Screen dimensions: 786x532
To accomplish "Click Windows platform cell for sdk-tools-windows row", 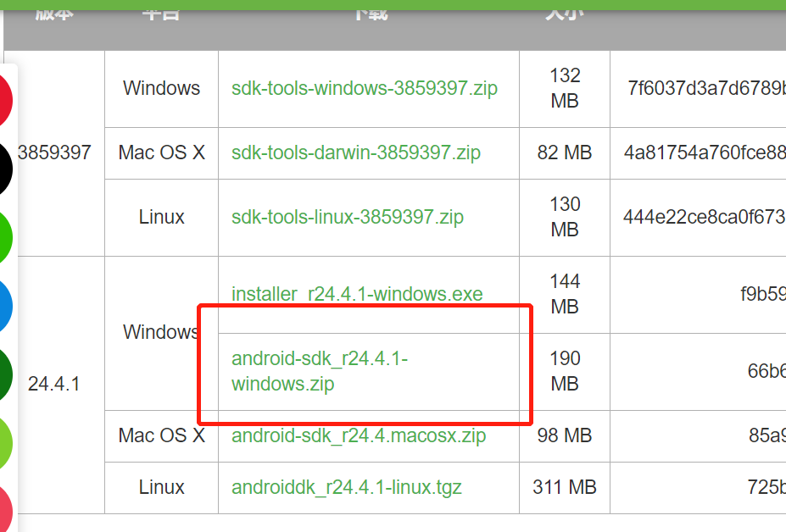I will (161, 88).
